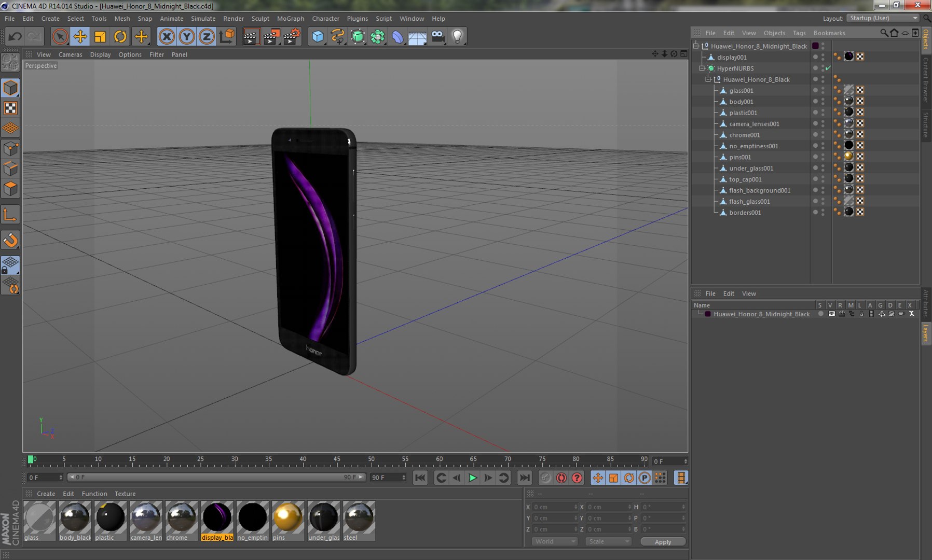Image resolution: width=932 pixels, height=560 pixels.
Task: Activate the Move tool in top toolbar
Action: pyautogui.click(x=80, y=37)
